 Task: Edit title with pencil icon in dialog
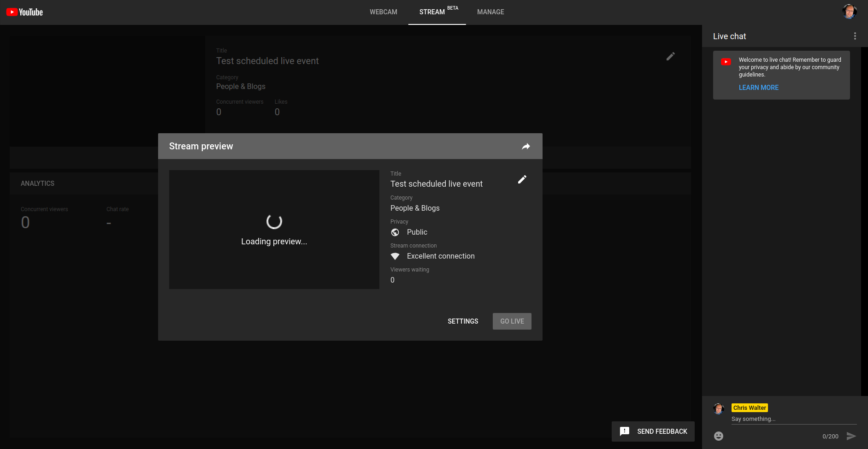522,180
